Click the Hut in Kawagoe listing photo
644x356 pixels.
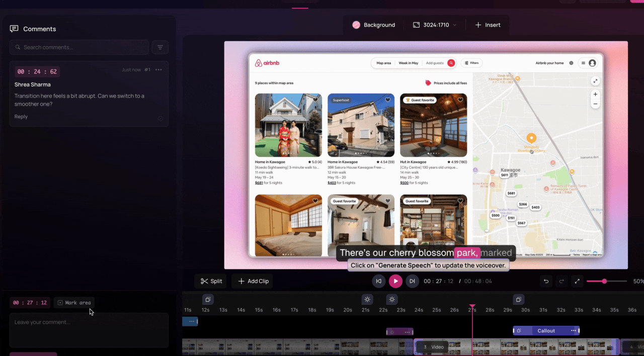tap(433, 125)
